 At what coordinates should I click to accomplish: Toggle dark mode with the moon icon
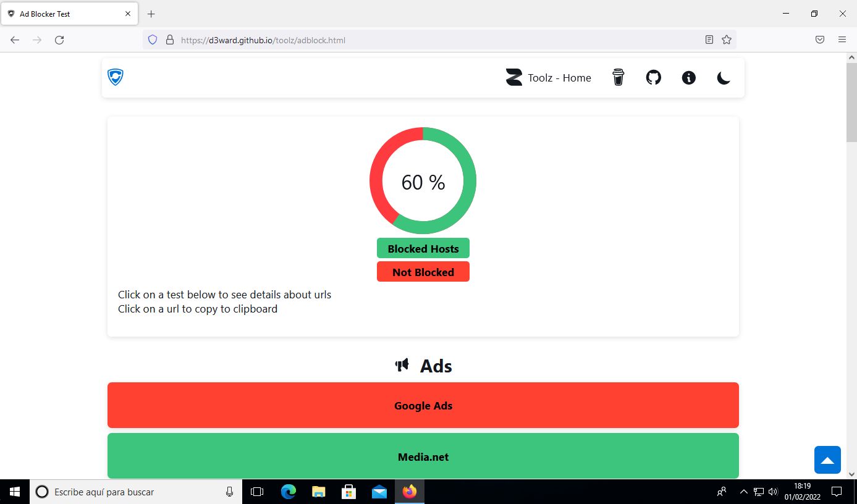[724, 77]
